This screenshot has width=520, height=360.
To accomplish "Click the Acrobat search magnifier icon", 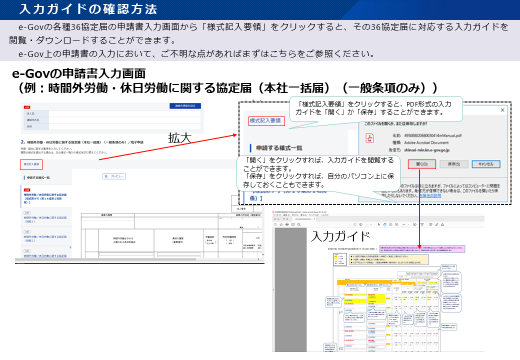I will click(x=299, y=225).
